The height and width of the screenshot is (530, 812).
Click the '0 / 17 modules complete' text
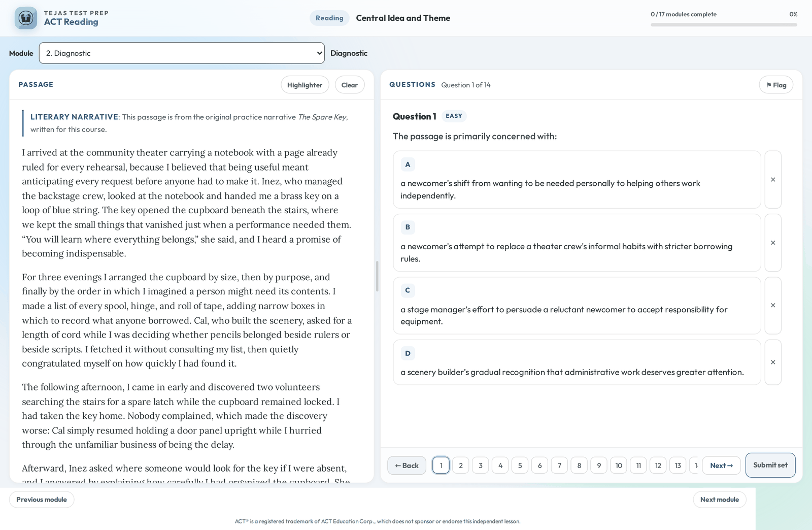click(684, 14)
